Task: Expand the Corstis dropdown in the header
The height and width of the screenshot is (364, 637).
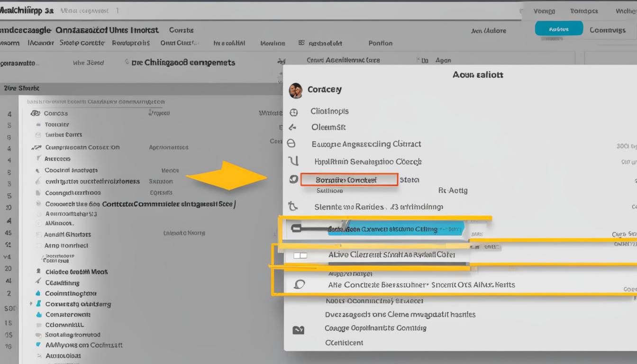Action: (181, 30)
